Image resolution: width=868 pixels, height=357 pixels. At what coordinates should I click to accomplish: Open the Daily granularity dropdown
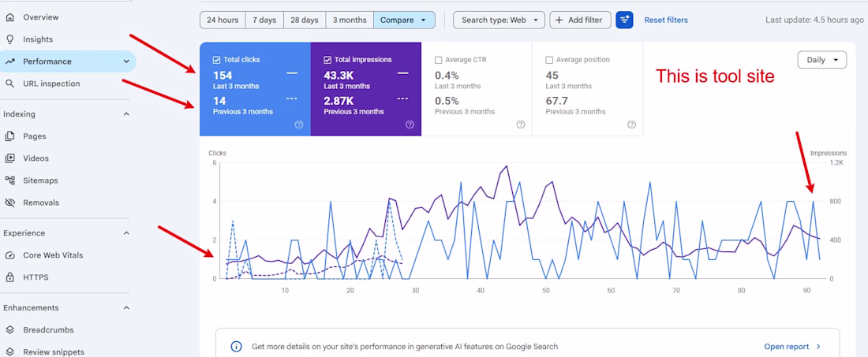click(822, 60)
